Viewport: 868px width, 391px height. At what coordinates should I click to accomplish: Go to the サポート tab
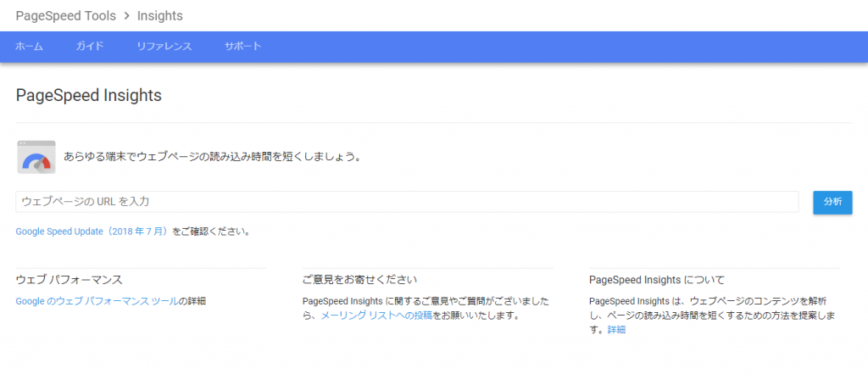pos(242,46)
